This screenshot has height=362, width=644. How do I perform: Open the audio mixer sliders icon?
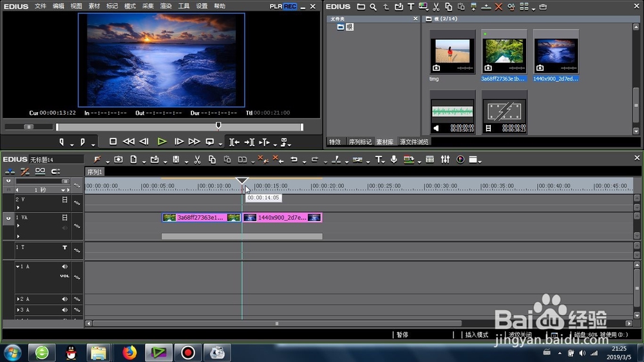point(445,160)
